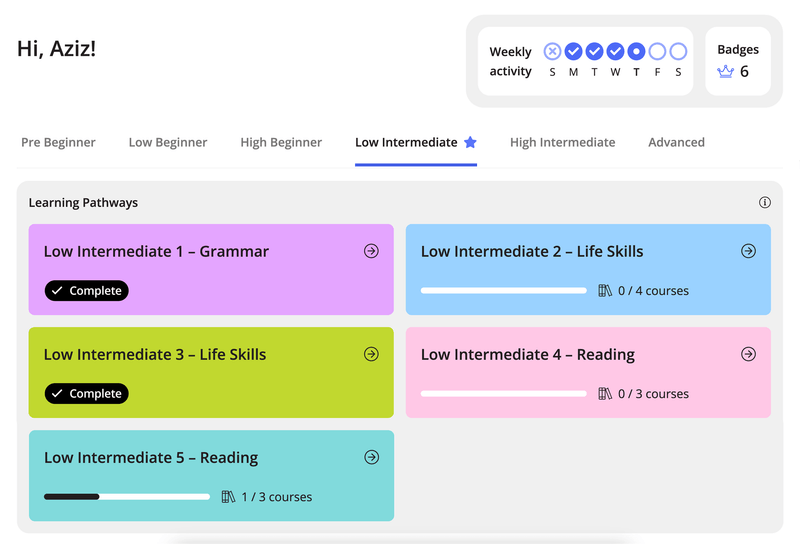The width and height of the screenshot is (800, 544).
Task: Switch to the Pre Beginner tab
Action: tap(58, 142)
